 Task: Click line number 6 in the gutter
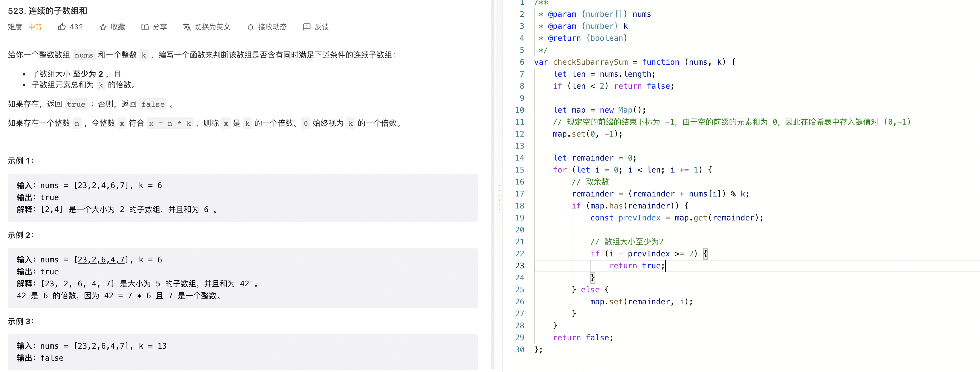coord(521,62)
